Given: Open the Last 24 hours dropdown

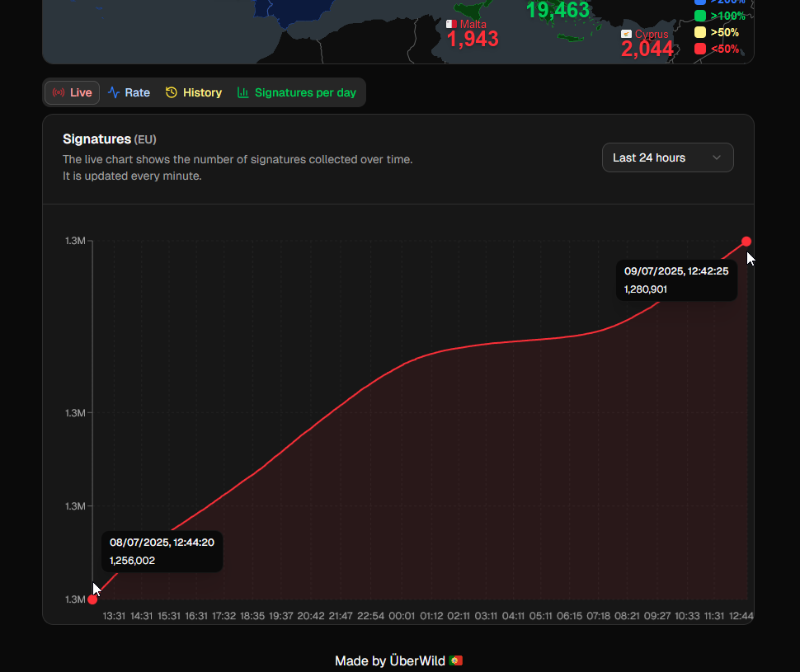Looking at the screenshot, I should pos(668,157).
